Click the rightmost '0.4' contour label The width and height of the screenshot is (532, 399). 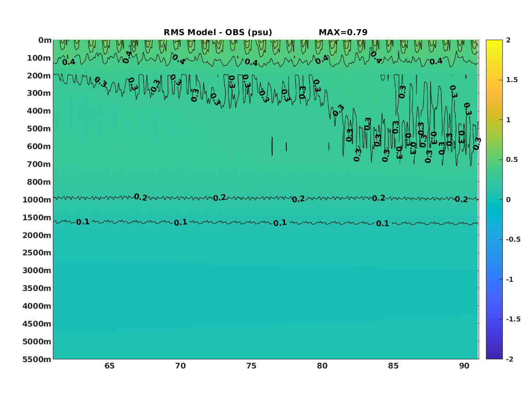pos(436,62)
